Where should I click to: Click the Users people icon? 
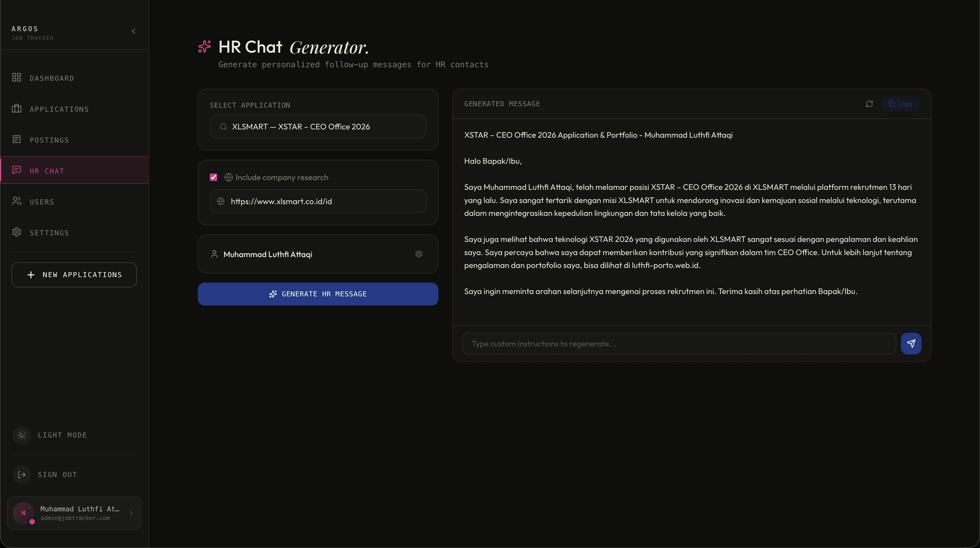16,201
